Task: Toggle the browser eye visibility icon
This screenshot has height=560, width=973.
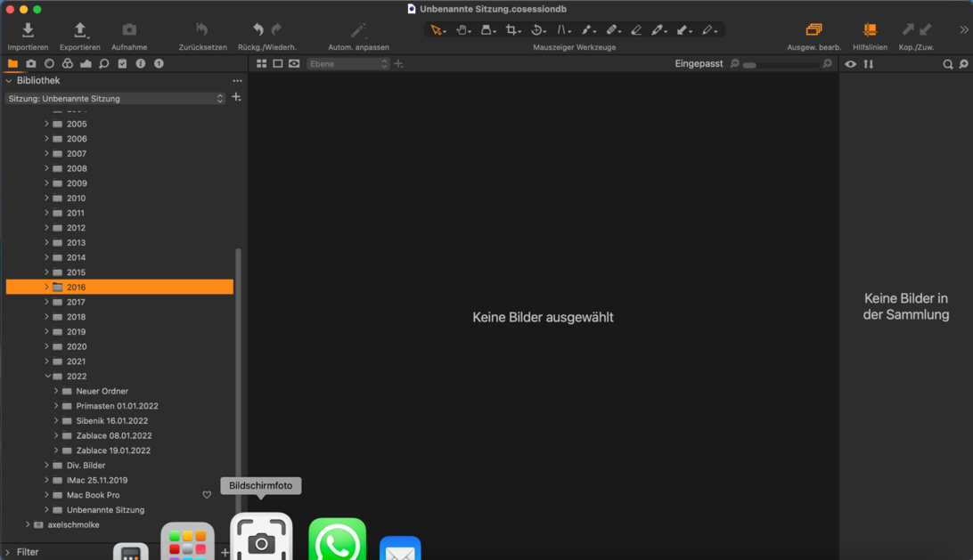Action: [851, 64]
